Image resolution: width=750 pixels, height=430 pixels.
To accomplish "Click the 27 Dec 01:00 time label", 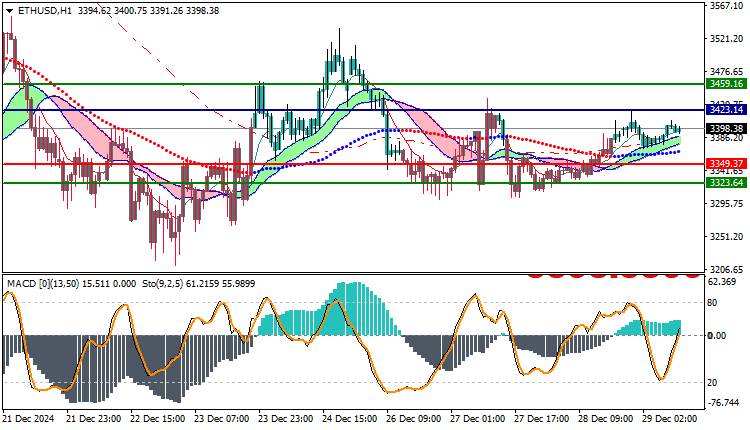I will pos(477,419).
